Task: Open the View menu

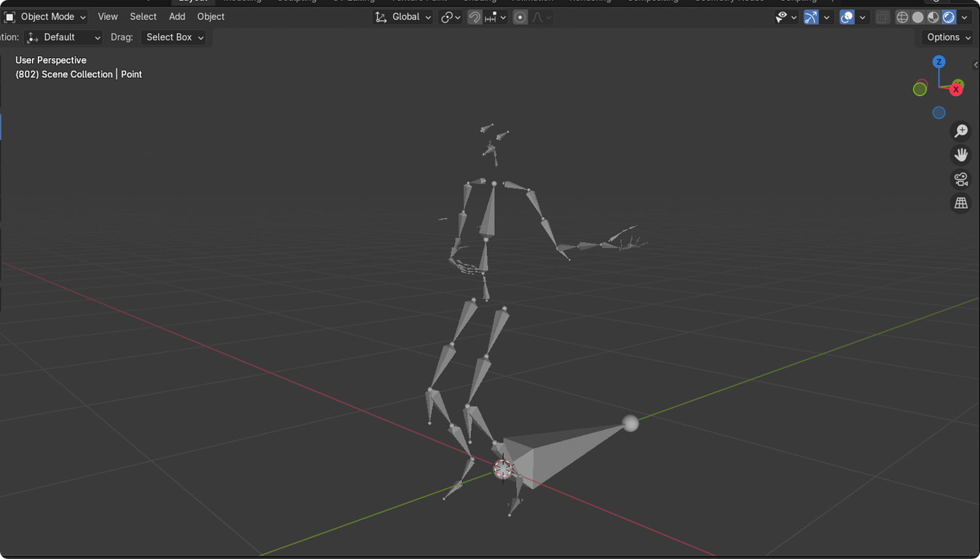Action: pyautogui.click(x=108, y=17)
